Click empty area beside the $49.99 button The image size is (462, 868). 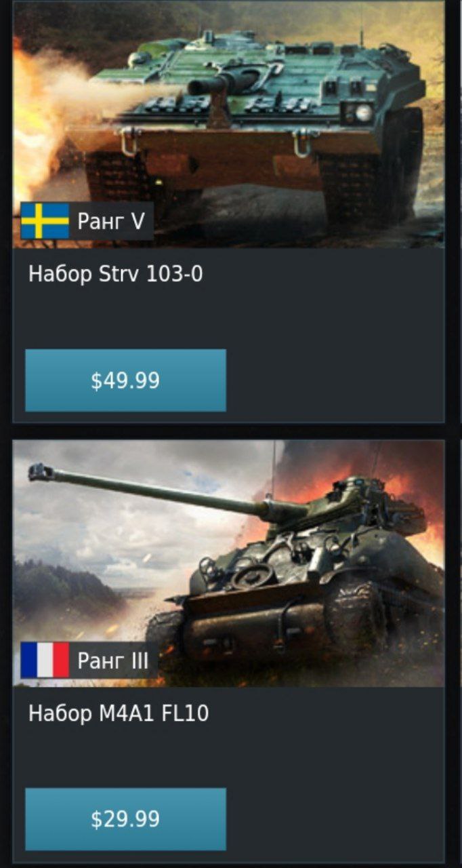[335, 380]
